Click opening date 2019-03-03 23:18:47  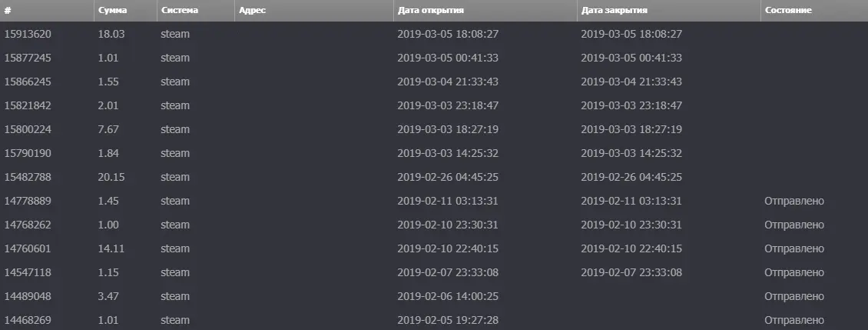pos(448,106)
